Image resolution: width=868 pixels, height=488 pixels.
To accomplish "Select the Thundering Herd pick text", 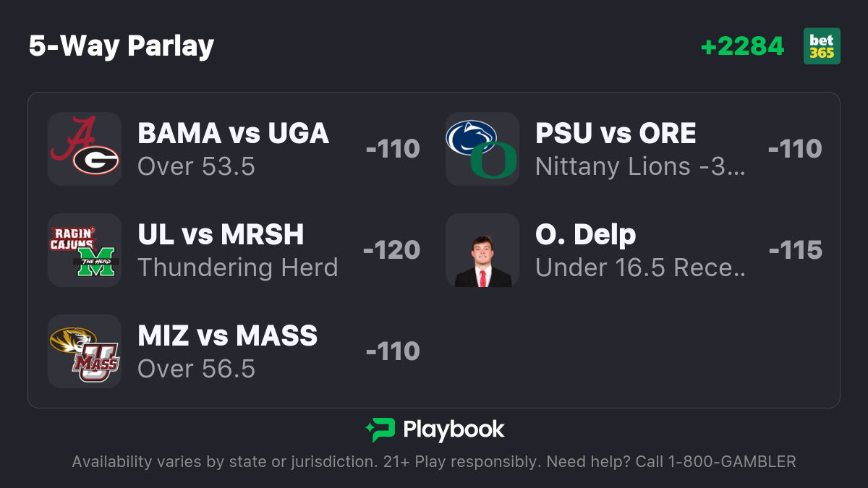I will pos(237,268).
